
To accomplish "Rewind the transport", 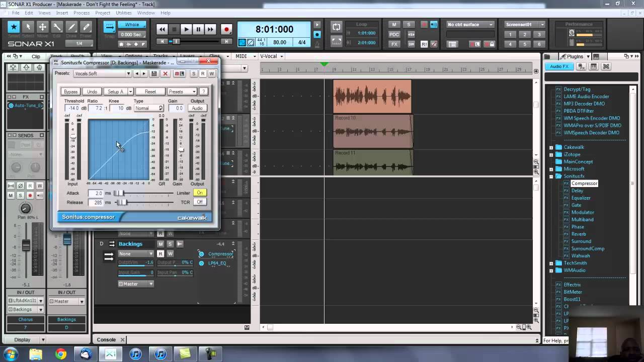I will (x=162, y=30).
